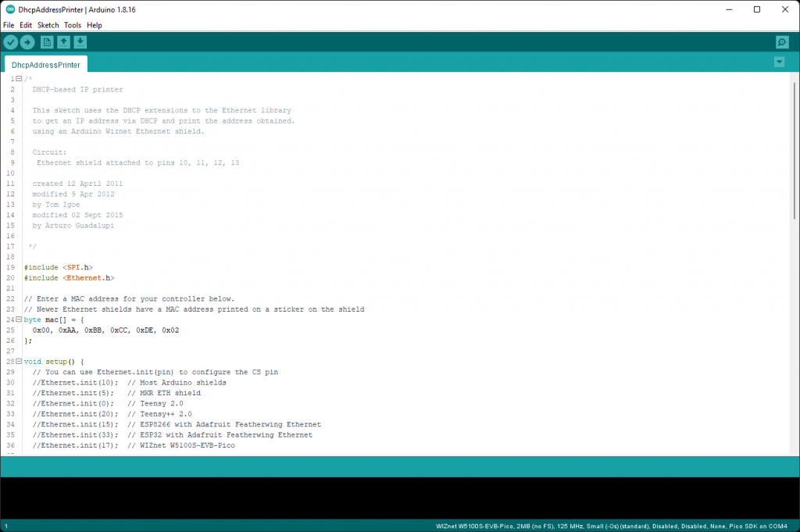Click the '#include <SPI.h>' line
The width and height of the screenshot is (800, 532).
click(x=58, y=267)
